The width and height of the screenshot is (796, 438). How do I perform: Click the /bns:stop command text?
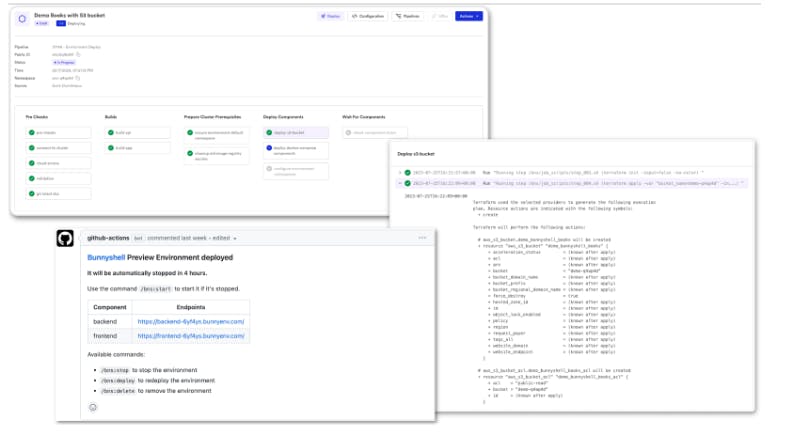(x=115, y=370)
